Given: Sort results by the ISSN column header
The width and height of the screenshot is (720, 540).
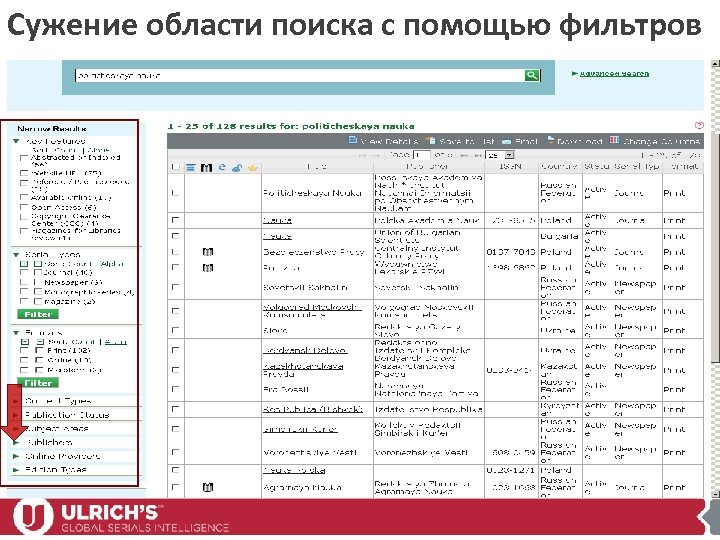Looking at the screenshot, I should coord(511,167).
